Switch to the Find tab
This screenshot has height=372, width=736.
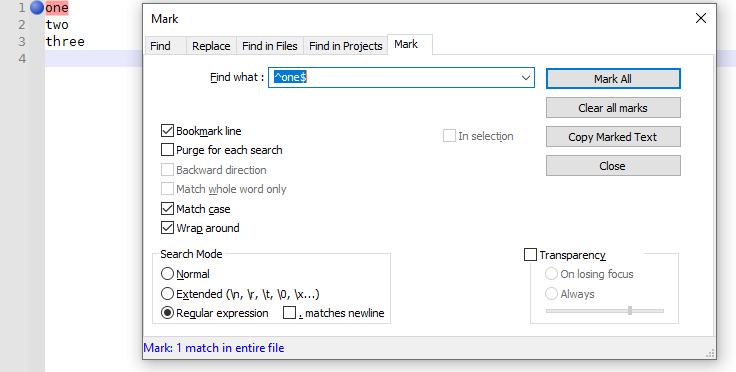(x=165, y=46)
